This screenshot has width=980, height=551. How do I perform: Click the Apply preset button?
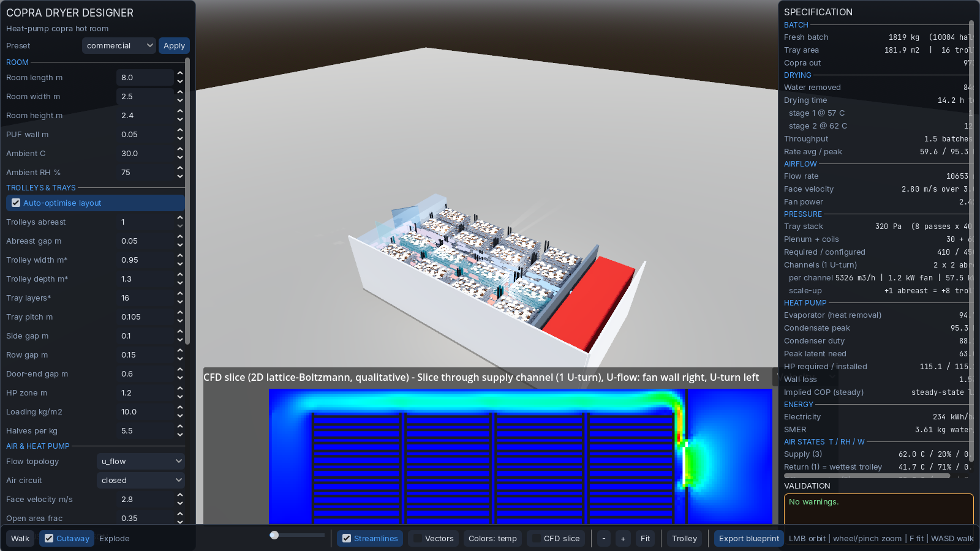(174, 46)
